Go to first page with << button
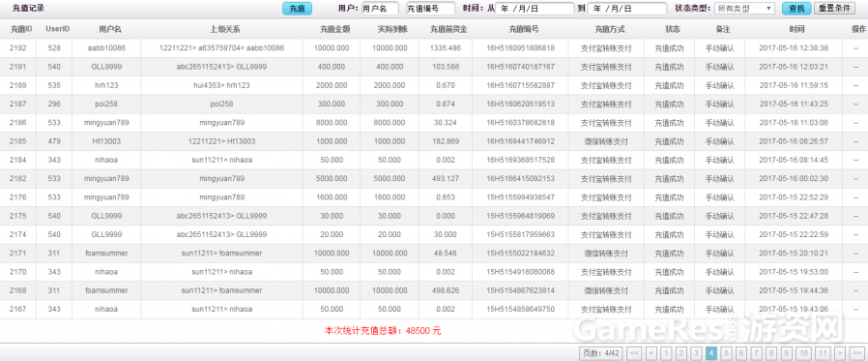868x361 pixels. pyautogui.click(x=634, y=352)
